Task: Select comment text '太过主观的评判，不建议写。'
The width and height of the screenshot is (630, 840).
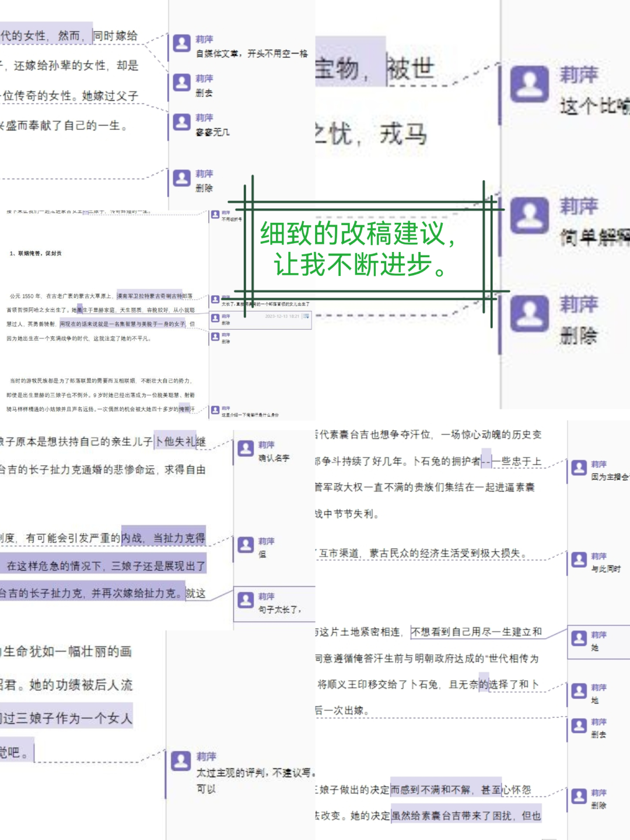Action: [256, 773]
